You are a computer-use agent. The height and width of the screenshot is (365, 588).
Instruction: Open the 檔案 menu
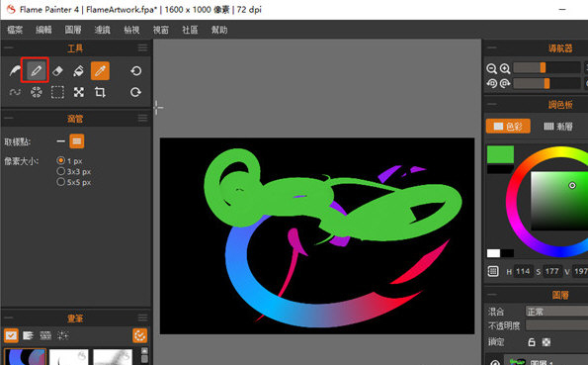click(x=15, y=30)
